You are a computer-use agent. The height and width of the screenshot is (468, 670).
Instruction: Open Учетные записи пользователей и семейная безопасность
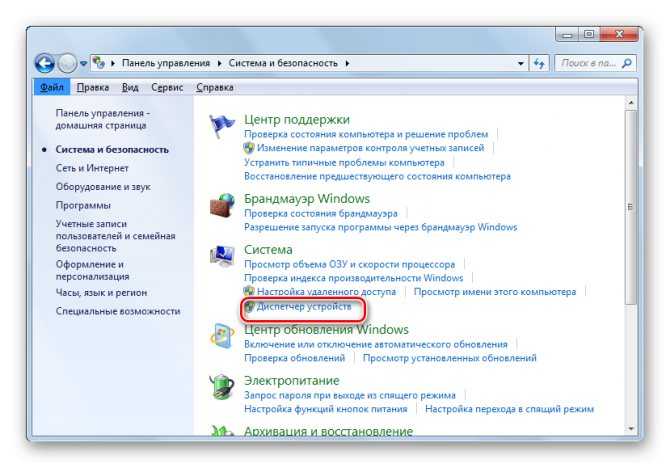pyautogui.click(x=115, y=236)
